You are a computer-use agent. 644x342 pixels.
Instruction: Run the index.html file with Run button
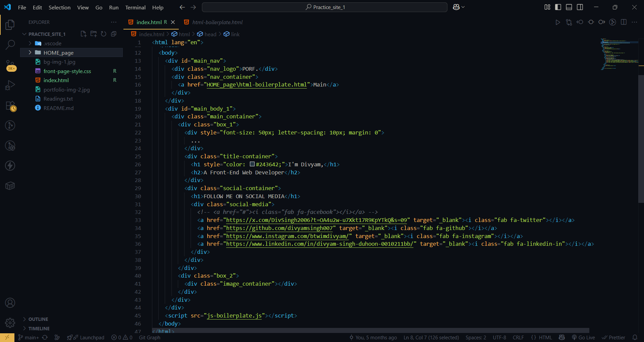[x=558, y=22]
